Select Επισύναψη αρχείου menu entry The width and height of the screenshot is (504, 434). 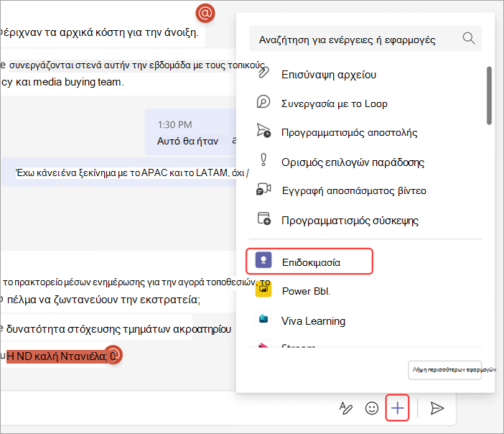coord(329,75)
